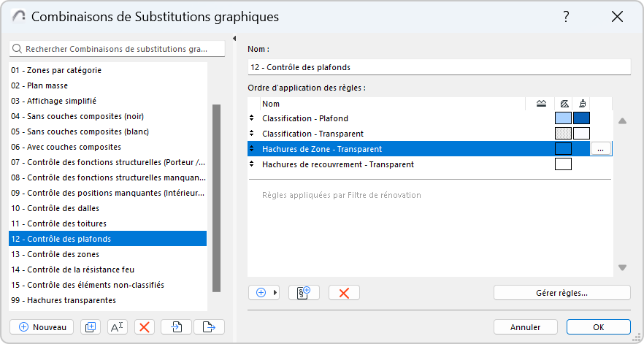Click light blue swatch for Classification - Plafond
Viewport: 644px width, 344px height.
pyautogui.click(x=563, y=118)
